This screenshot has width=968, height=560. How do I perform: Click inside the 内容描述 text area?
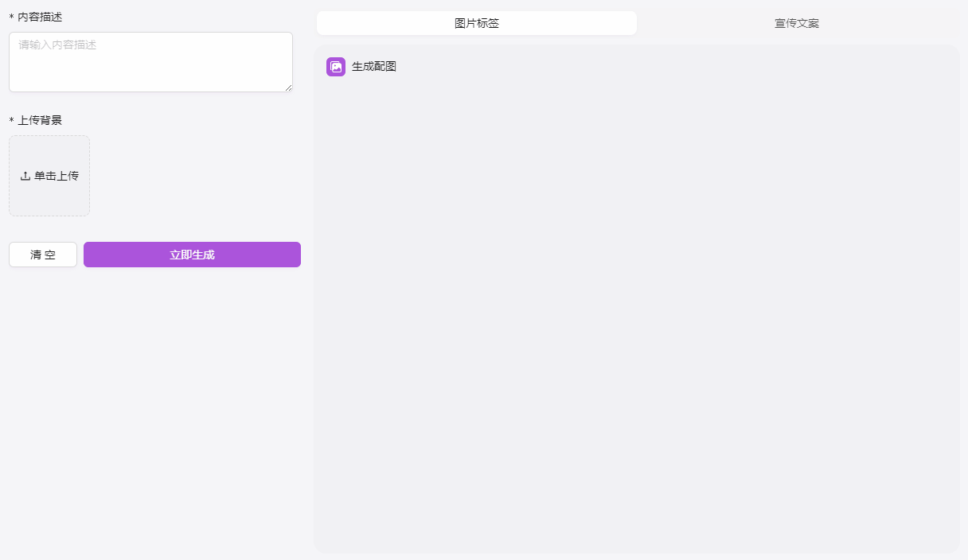point(150,61)
